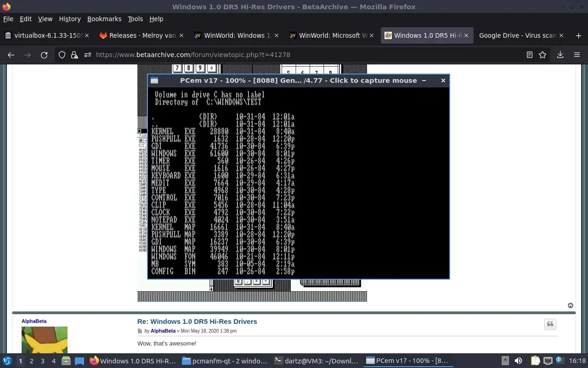Click the post icon before 'by AlphaBeta'

pyautogui.click(x=140, y=331)
